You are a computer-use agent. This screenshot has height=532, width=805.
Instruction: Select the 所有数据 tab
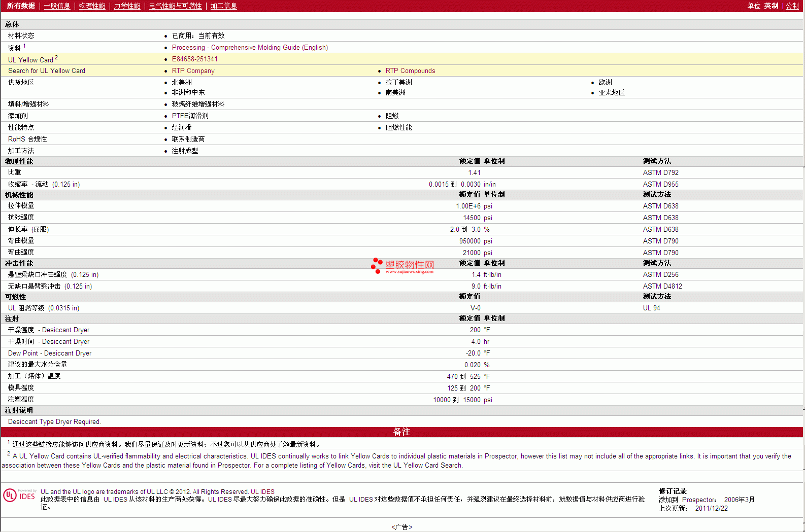tap(21, 6)
